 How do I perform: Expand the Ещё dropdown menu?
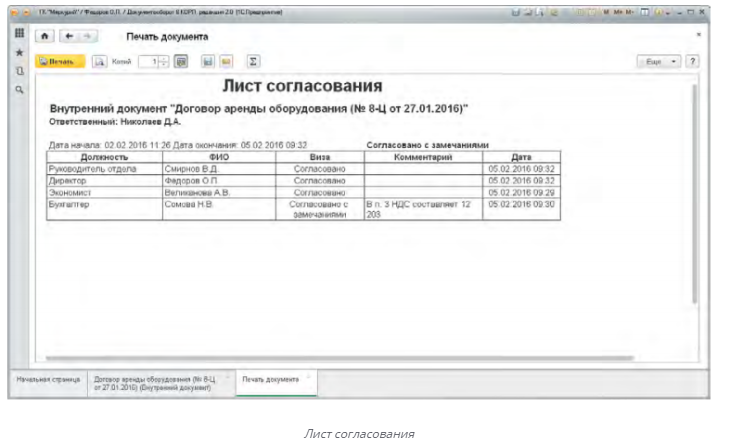(661, 62)
